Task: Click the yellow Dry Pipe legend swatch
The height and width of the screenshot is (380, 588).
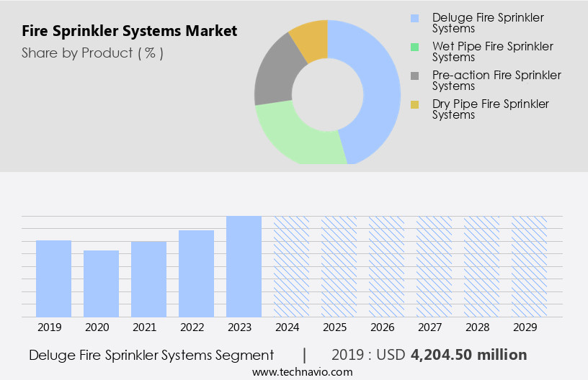Action: [x=414, y=104]
